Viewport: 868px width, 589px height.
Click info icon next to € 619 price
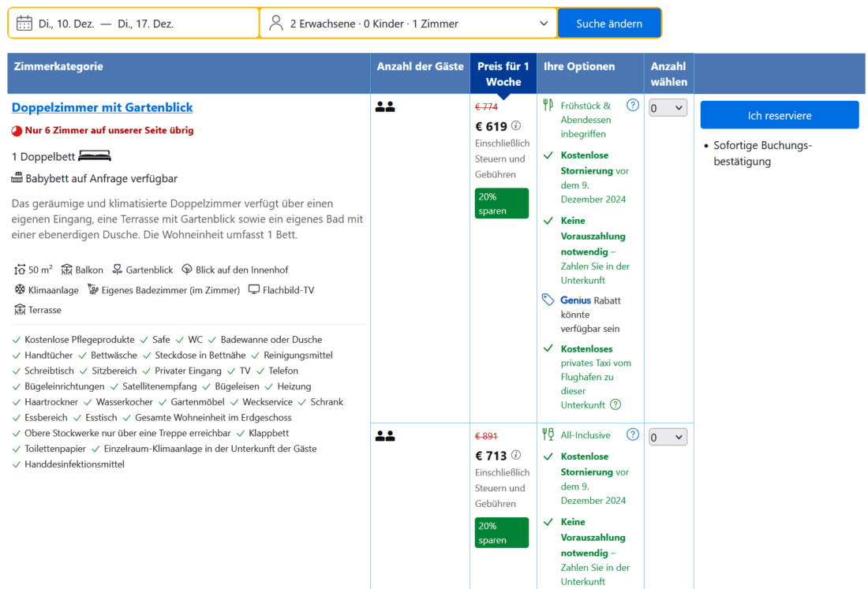click(516, 125)
